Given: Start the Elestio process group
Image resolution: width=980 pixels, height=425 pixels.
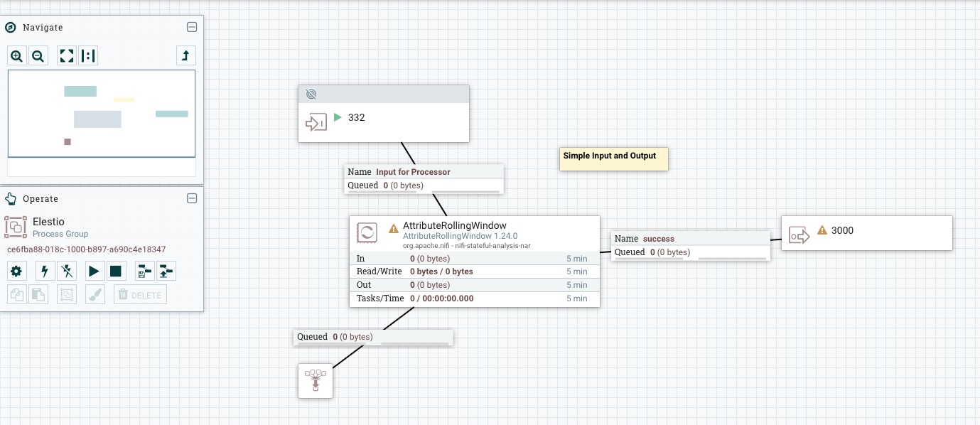Looking at the screenshot, I should point(94,271).
